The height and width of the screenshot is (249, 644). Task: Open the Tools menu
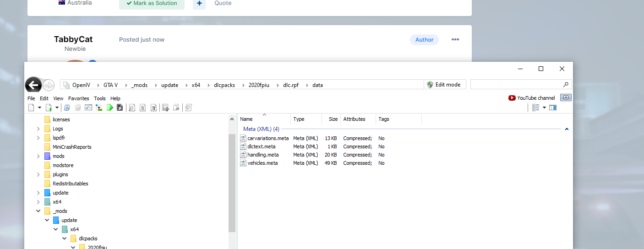(x=99, y=98)
